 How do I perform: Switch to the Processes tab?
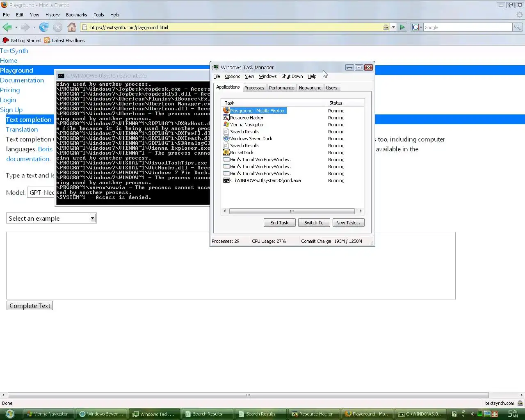[254, 88]
